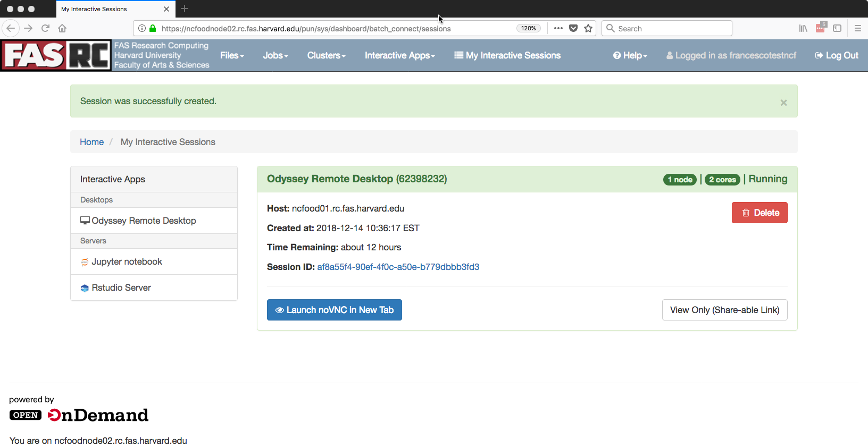
Task: Reload the page with the refresh icon
Action: [45, 28]
